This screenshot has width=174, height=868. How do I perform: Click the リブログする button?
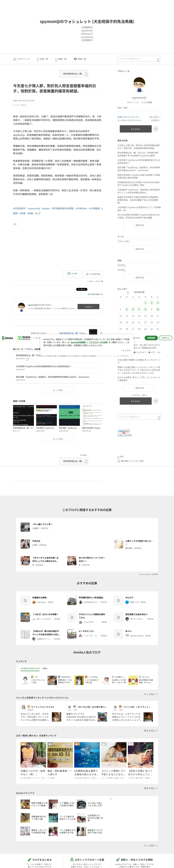click(x=93, y=274)
